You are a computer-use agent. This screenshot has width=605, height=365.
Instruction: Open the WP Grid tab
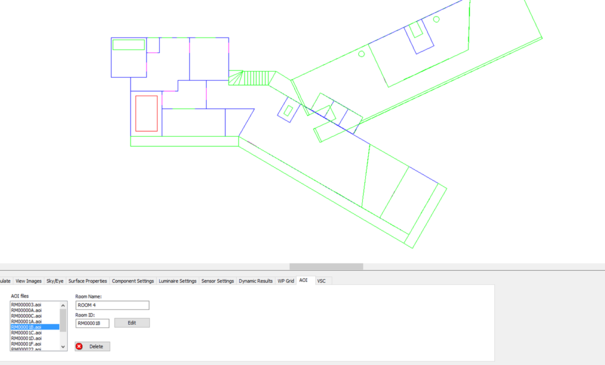point(286,281)
